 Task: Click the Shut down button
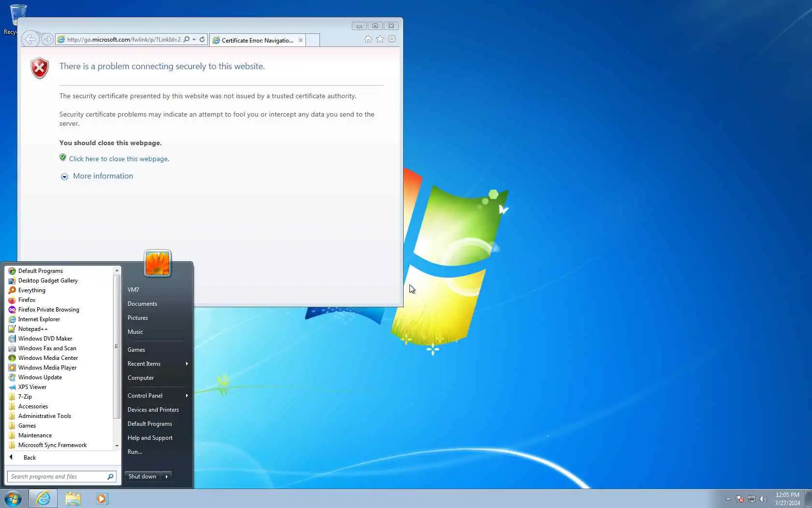pyautogui.click(x=143, y=477)
